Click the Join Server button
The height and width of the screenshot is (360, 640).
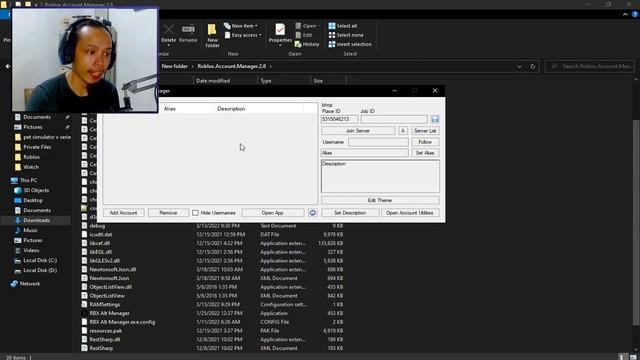[358, 131]
